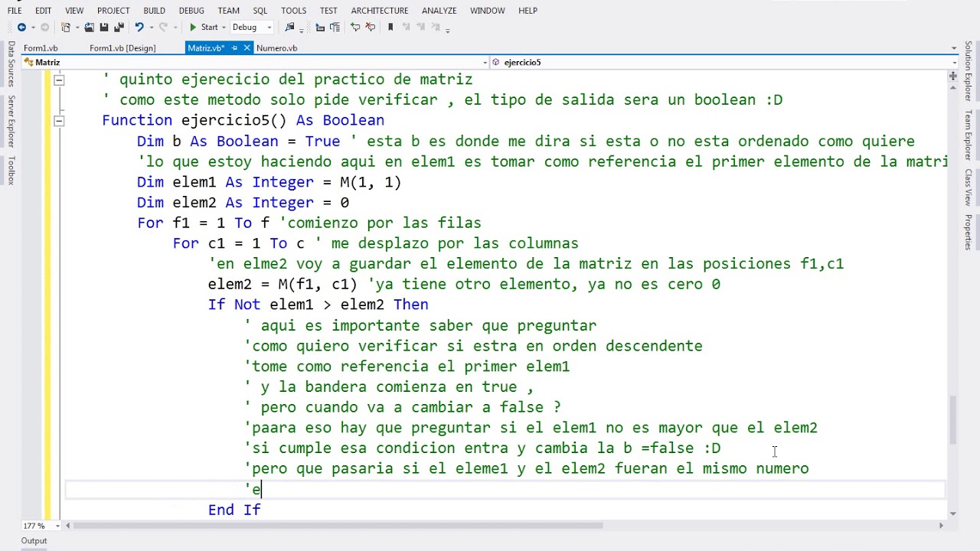Click the vertical scrollbar thumb

click(x=952, y=419)
